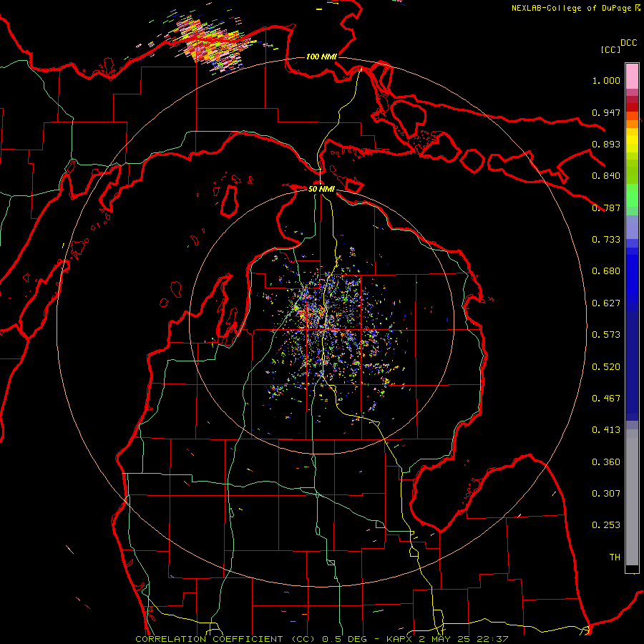Click the 50 NMI range ring label

(x=321, y=189)
